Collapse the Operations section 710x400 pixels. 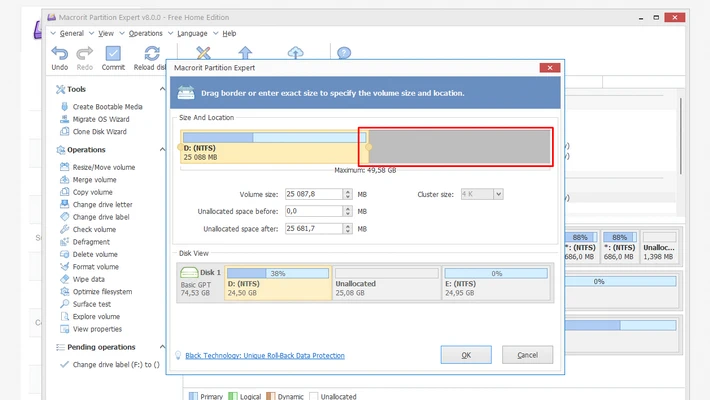pos(162,149)
